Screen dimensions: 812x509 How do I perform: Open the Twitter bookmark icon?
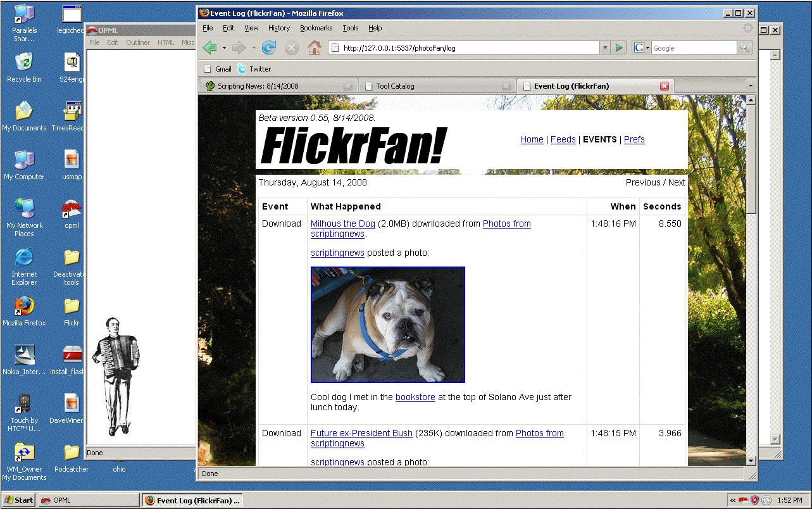(x=242, y=69)
